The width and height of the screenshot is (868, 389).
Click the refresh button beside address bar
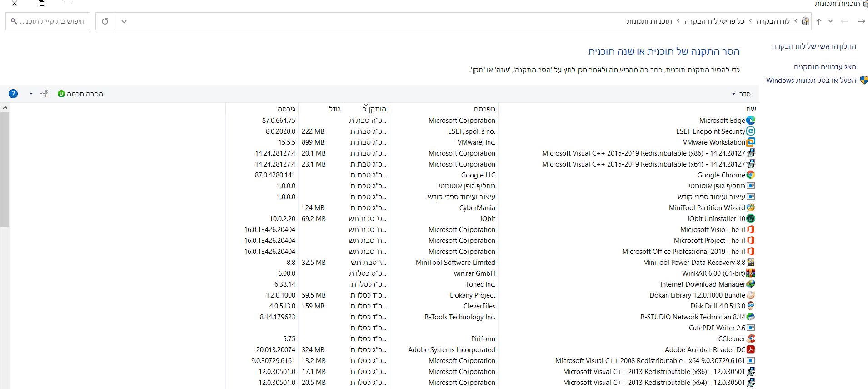105,21
